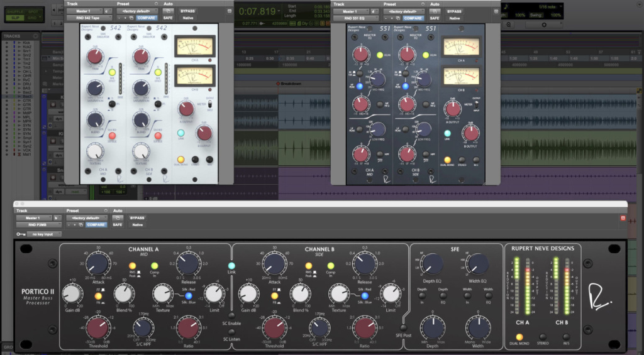Select Dual Mono mode in 551 EQ plugin
Viewport: 644px width, 355px height.
click(x=447, y=160)
